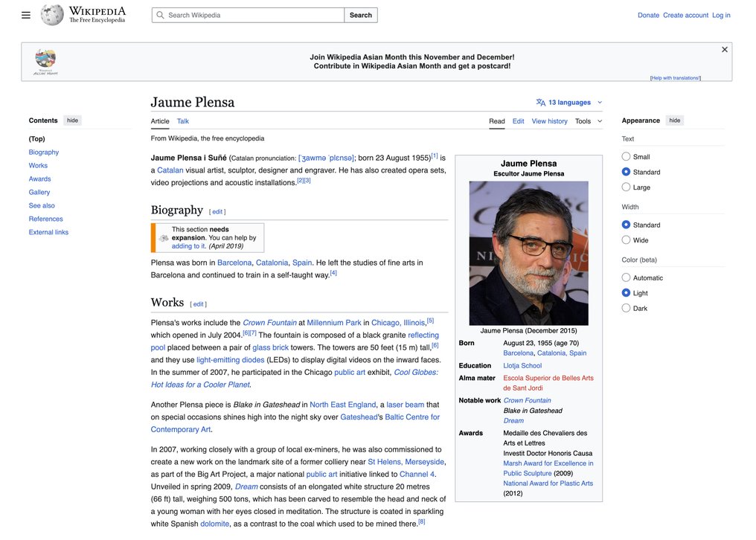This screenshot has height=540, width=756.
Task: Click the language translation icon
Action: coord(540,103)
